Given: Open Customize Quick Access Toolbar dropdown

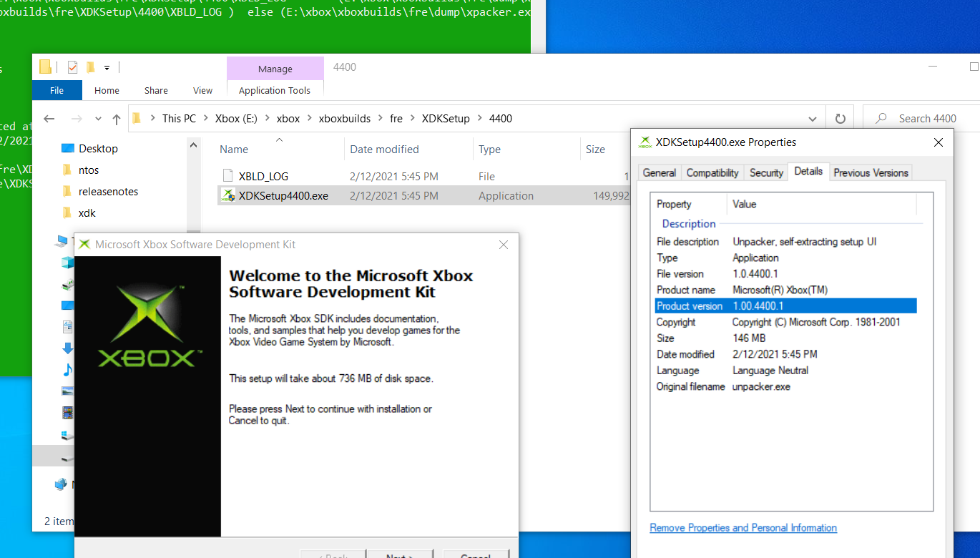Looking at the screenshot, I should click(107, 68).
